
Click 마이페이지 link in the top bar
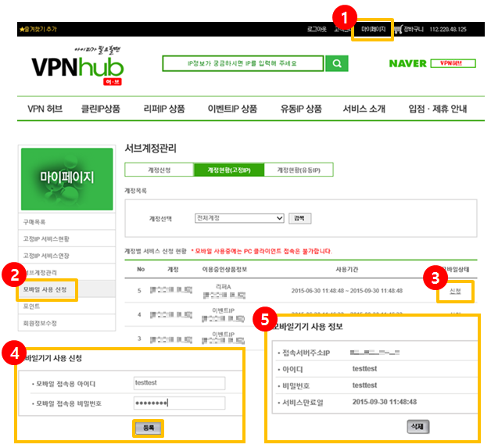pyautogui.click(x=373, y=29)
